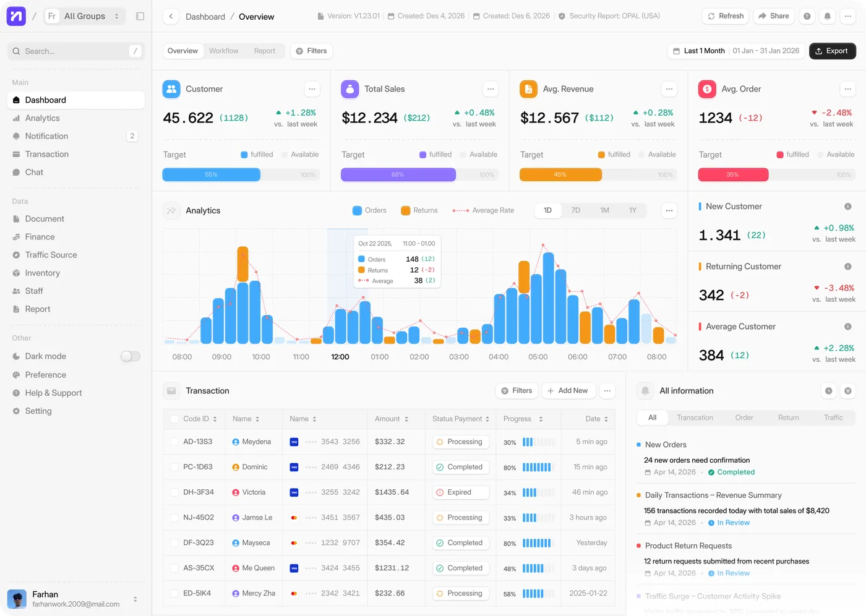Open the All Groups dropdown
Image resolution: width=866 pixels, height=616 pixels.
tap(85, 16)
